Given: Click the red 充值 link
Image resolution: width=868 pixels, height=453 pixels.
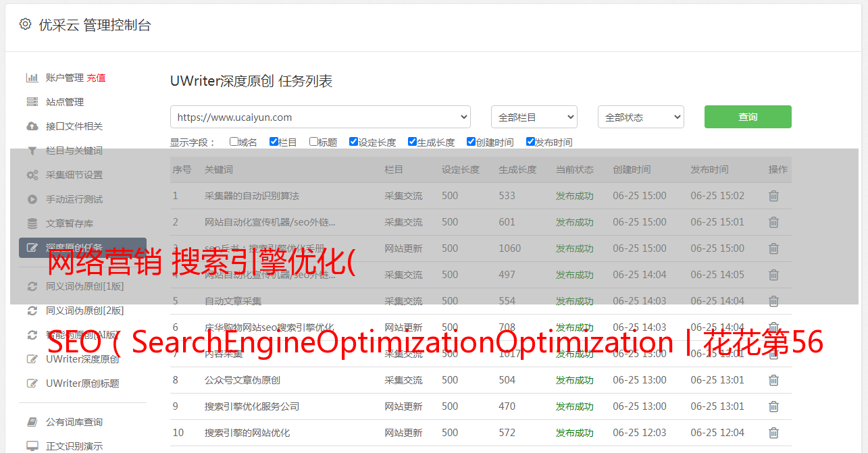Looking at the screenshot, I should (x=96, y=78).
